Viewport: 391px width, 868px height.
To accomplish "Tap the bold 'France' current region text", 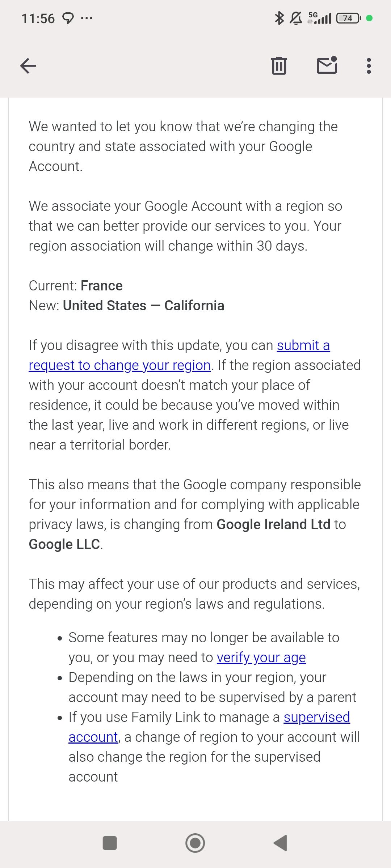I will coord(101,286).
